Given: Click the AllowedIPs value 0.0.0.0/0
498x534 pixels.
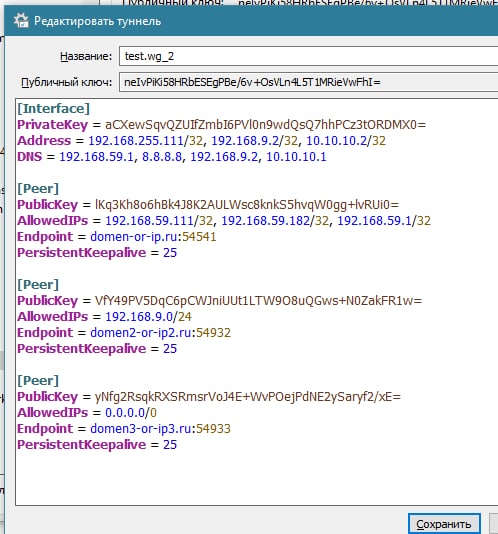Looking at the screenshot, I should 131,413.
